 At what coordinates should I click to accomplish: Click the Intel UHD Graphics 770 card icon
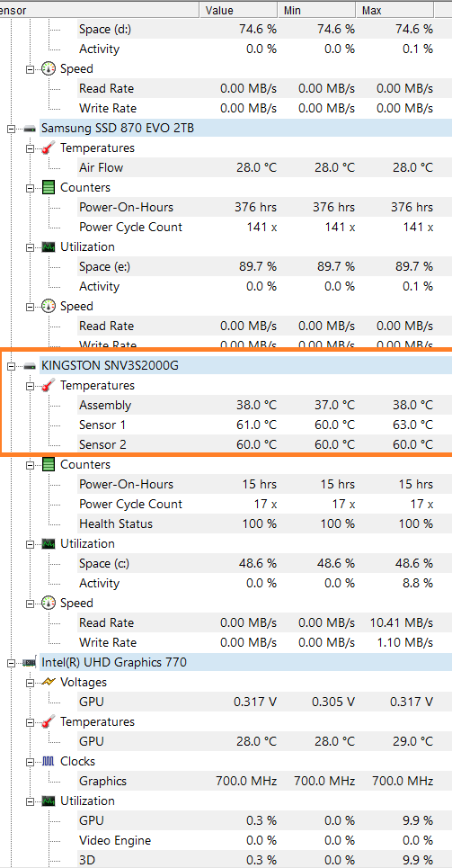(x=30, y=662)
